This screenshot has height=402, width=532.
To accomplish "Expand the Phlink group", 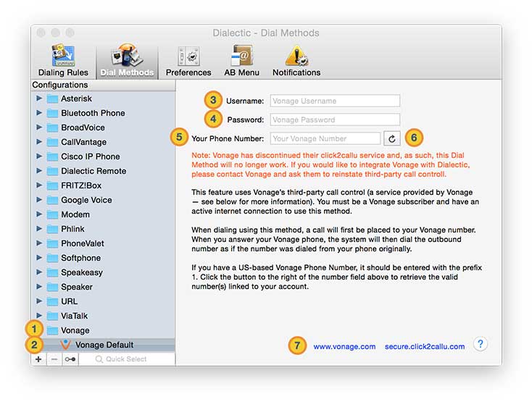I will [39, 228].
